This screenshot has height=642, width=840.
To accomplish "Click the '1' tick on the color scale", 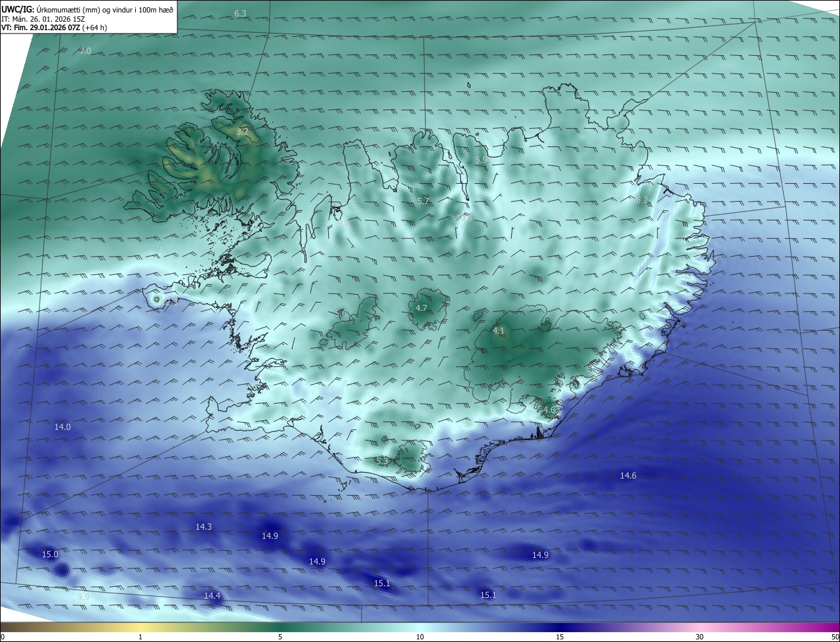I will 141,637.
